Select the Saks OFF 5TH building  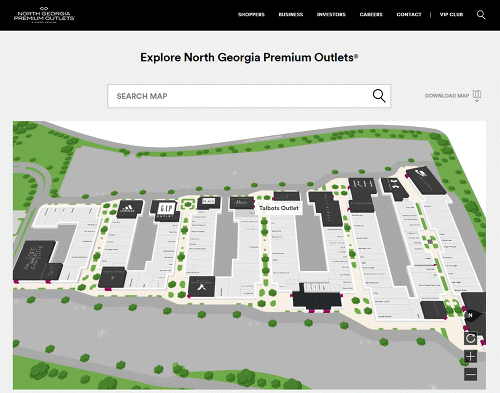pos(36,261)
